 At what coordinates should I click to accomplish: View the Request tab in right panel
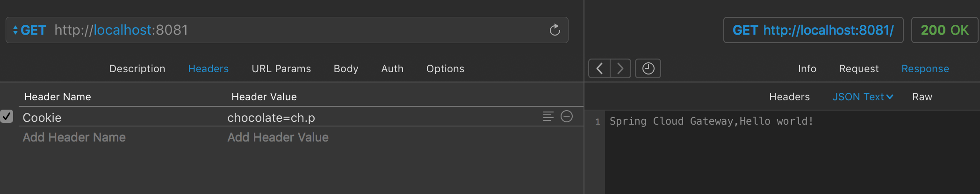pos(859,68)
